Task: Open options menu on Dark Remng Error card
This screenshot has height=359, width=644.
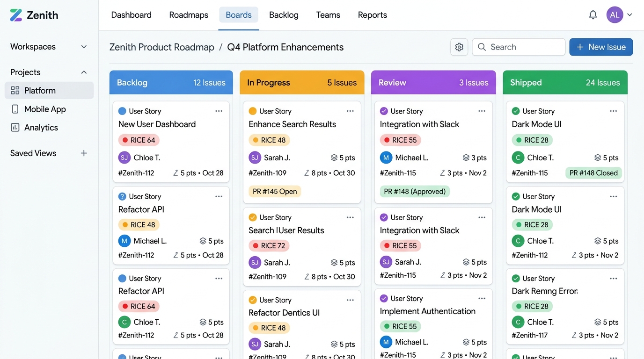Action: [614, 279]
